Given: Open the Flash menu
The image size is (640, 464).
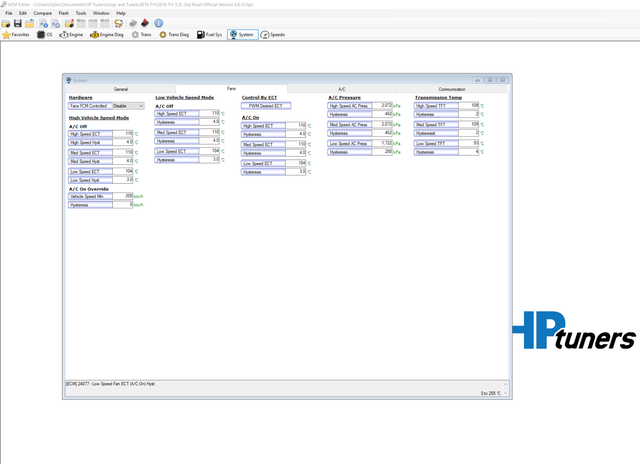Looking at the screenshot, I should point(64,13).
